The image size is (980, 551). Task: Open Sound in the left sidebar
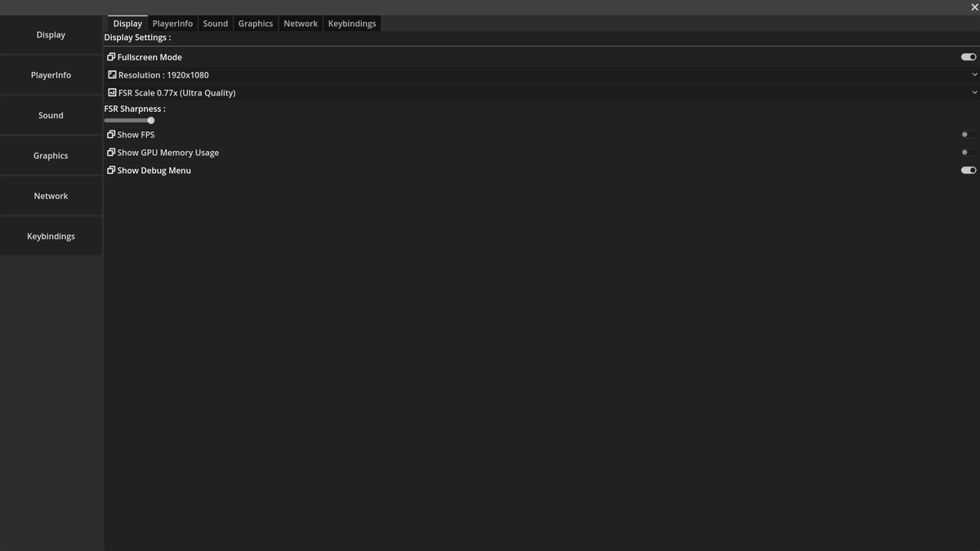[51, 115]
